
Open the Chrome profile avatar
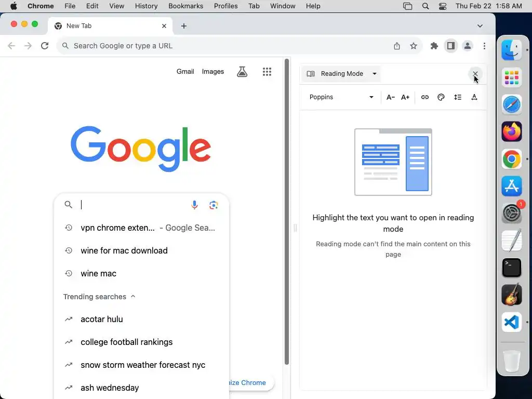pos(468,46)
